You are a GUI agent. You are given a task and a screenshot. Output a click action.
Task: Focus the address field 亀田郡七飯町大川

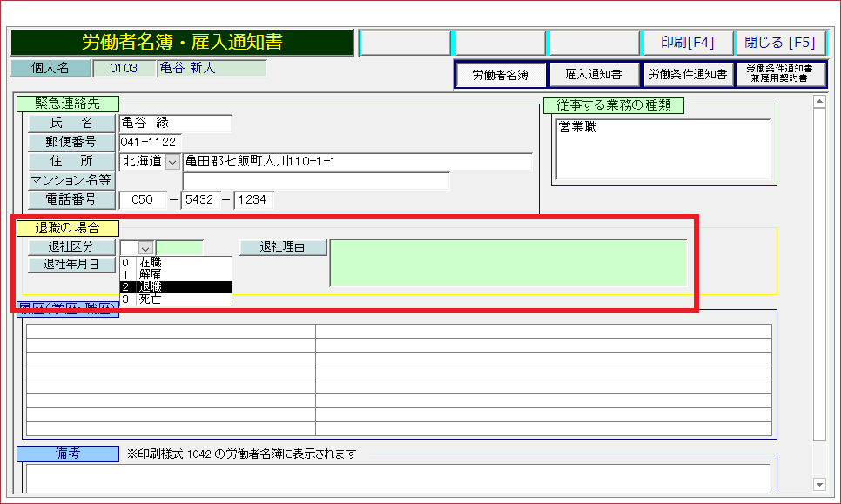357,162
